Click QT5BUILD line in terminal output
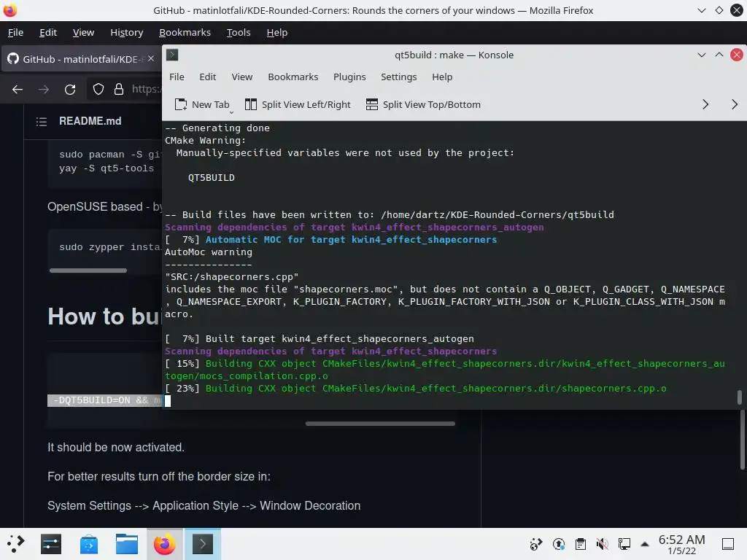 (211, 178)
